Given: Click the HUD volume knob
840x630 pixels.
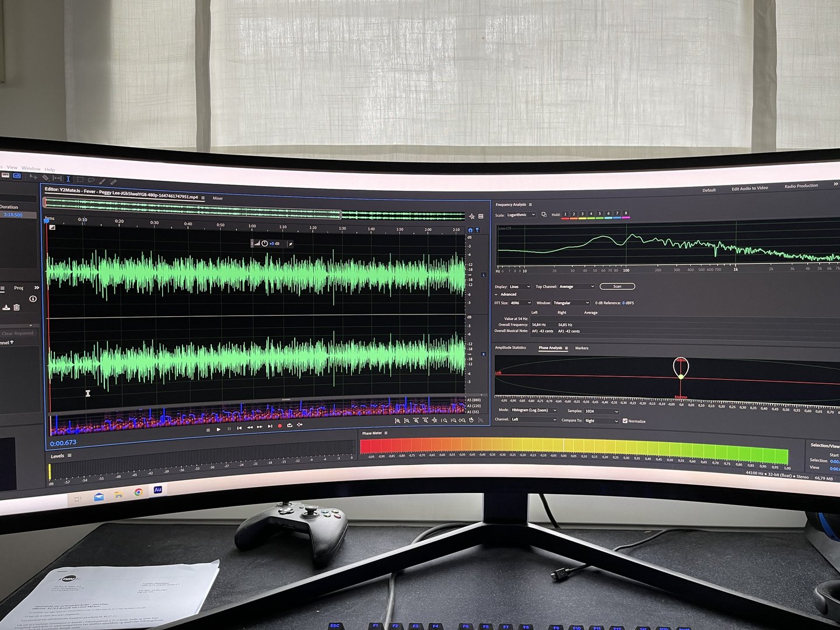Looking at the screenshot, I should 264,243.
